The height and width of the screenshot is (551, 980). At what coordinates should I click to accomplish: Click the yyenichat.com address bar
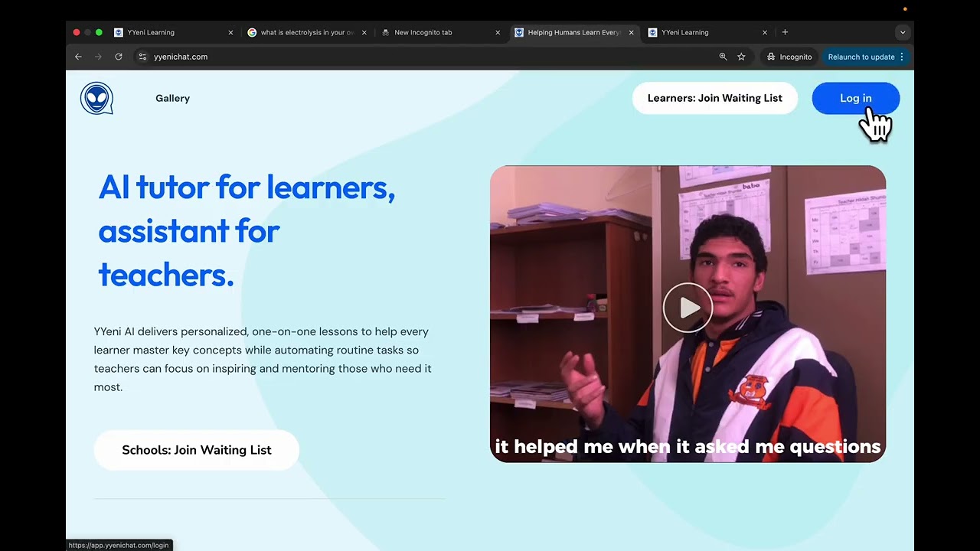pyautogui.click(x=429, y=57)
